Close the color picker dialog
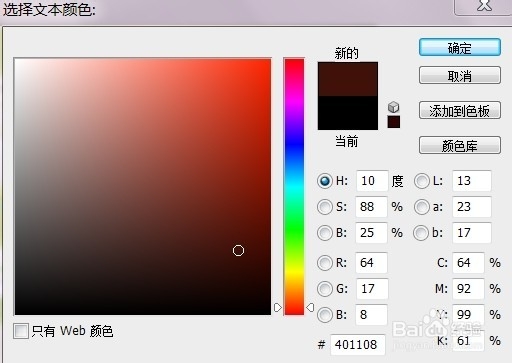512x363 pixels. [483, 7]
